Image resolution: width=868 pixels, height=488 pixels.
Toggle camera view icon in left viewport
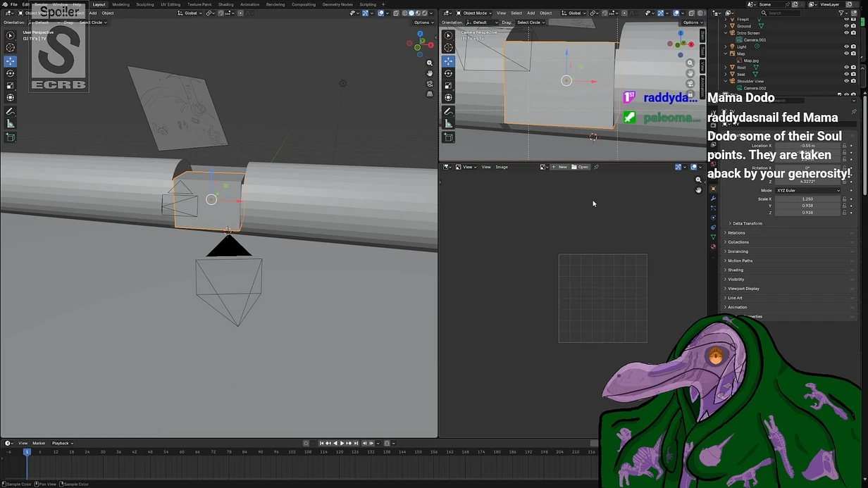(430, 84)
